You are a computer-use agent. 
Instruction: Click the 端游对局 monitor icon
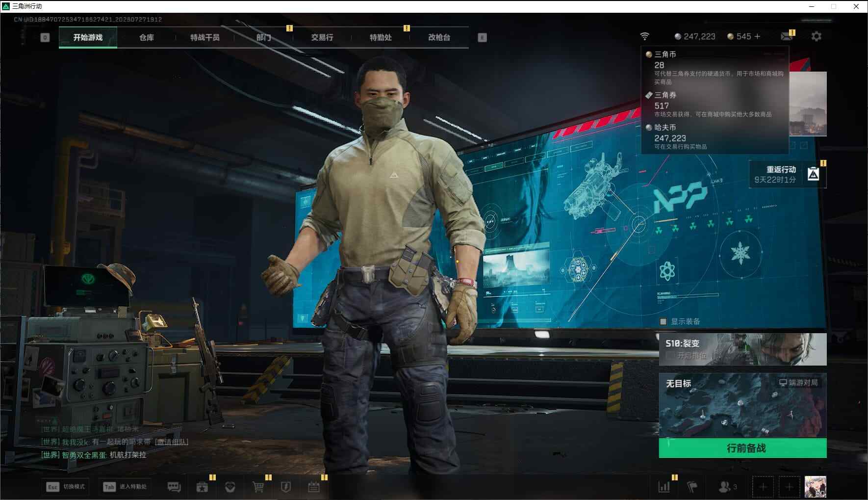coord(783,383)
